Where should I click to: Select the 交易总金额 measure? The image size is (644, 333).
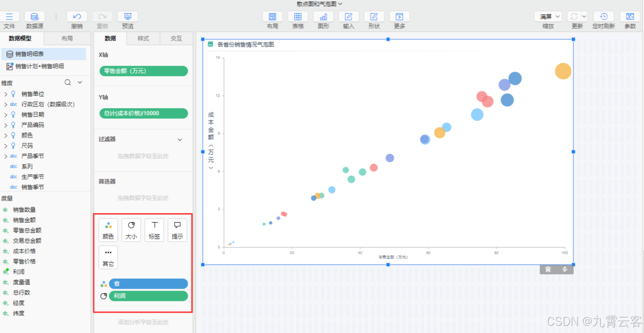click(x=27, y=241)
